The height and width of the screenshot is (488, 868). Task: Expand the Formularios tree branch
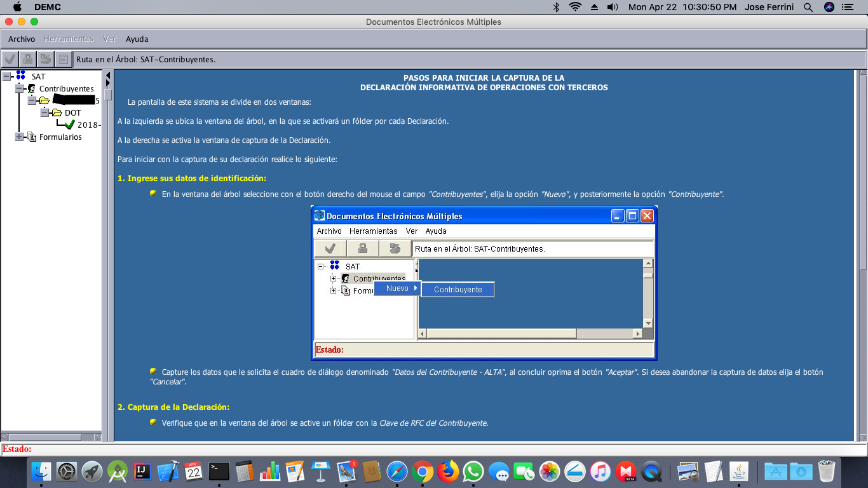click(x=19, y=137)
